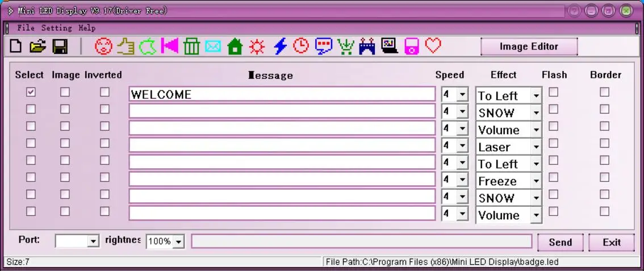Insert the red smiley face symbol
This screenshot has width=644, height=271.
(x=103, y=46)
